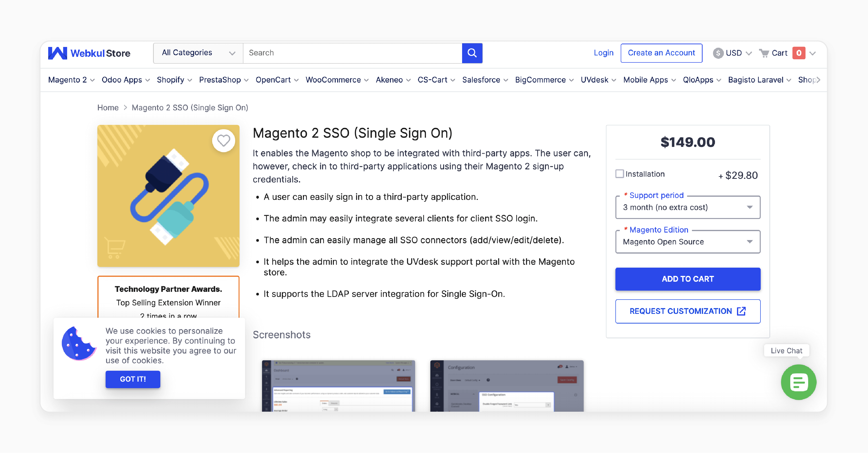Click REQUEST CUSTOMIZATION button
868x453 pixels.
[688, 311]
